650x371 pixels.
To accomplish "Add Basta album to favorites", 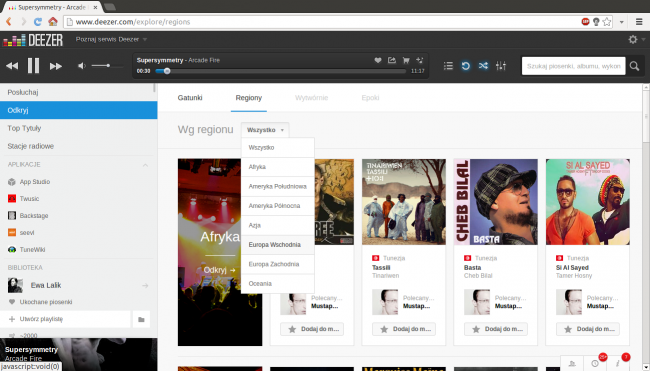I will (x=496, y=329).
